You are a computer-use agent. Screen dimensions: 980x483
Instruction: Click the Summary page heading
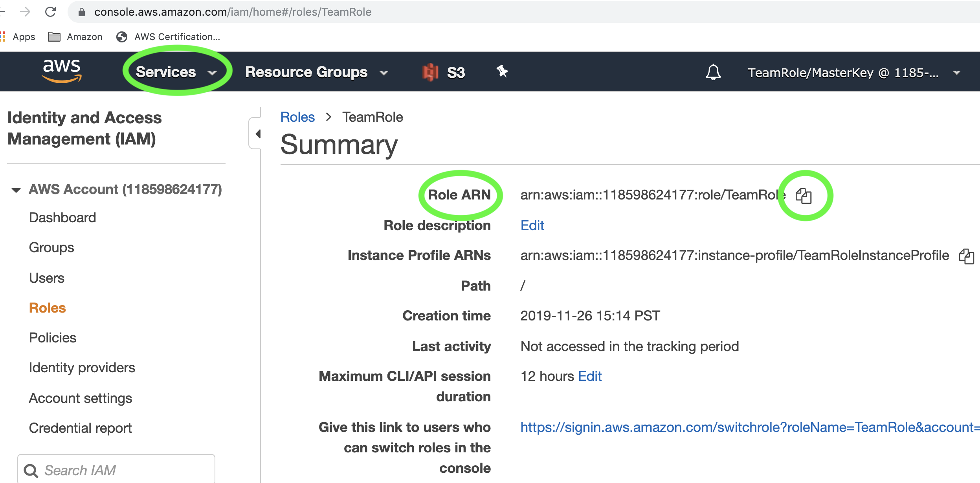[339, 145]
